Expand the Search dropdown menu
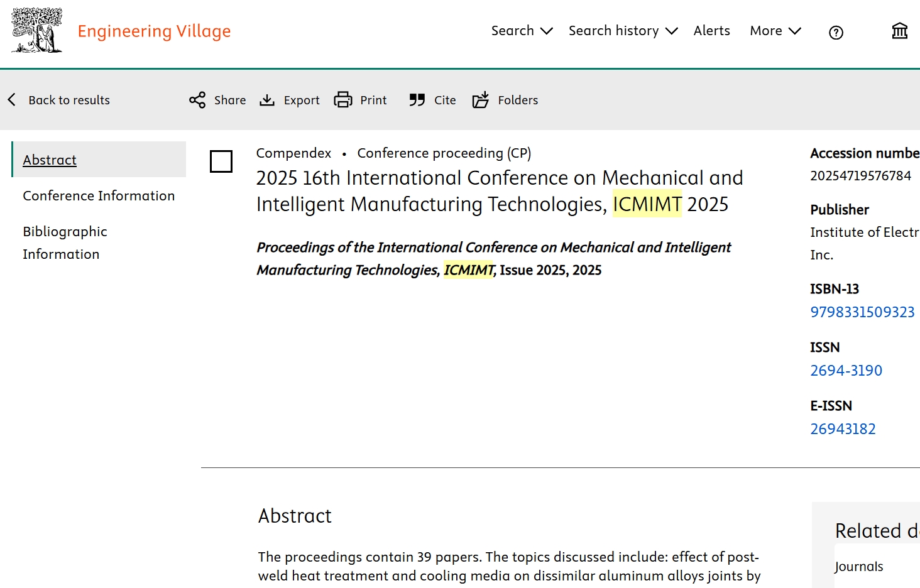The image size is (920, 588). 522,31
